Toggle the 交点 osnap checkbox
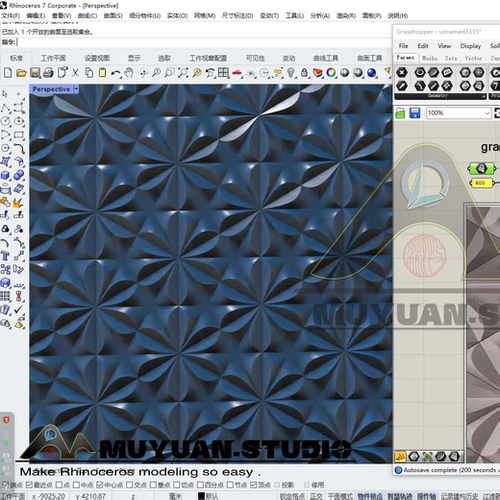The width and height of the screenshot is (500, 500). coord(130,485)
